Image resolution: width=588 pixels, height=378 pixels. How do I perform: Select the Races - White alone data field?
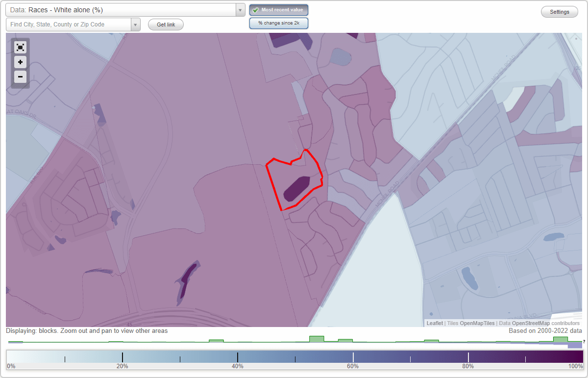click(x=121, y=10)
